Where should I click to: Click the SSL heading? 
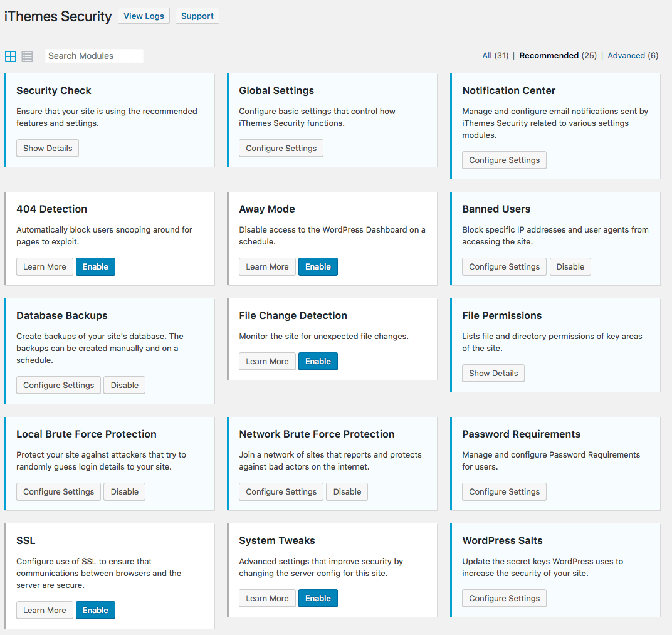click(26, 541)
